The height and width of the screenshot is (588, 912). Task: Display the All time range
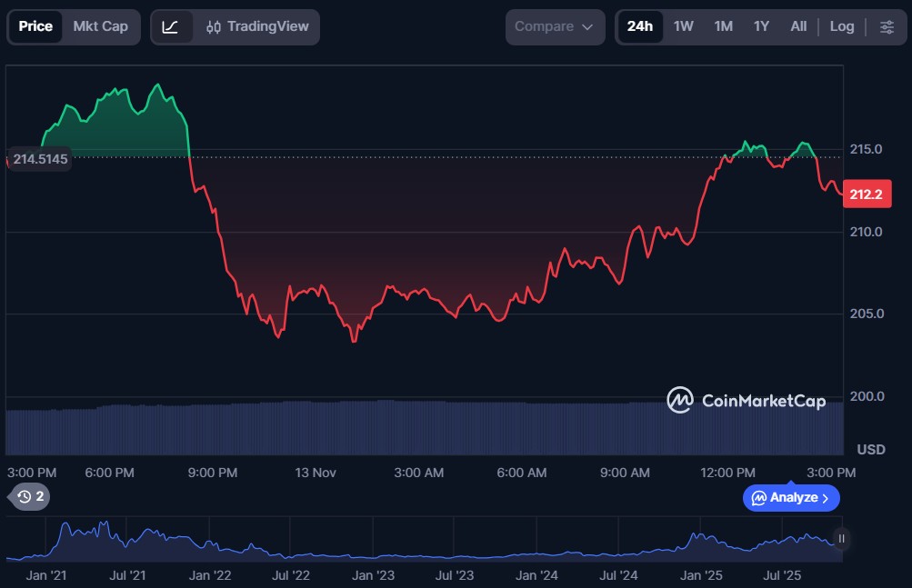[x=798, y=26]
